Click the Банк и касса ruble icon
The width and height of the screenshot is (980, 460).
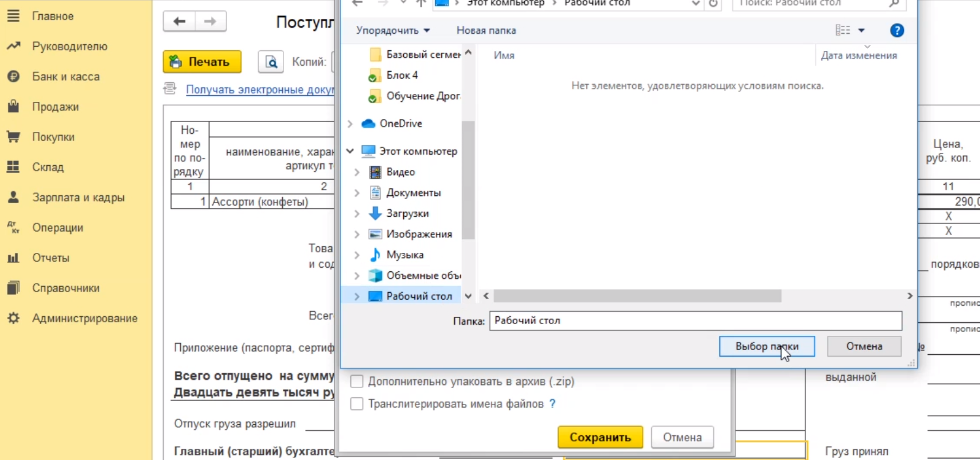13,76
